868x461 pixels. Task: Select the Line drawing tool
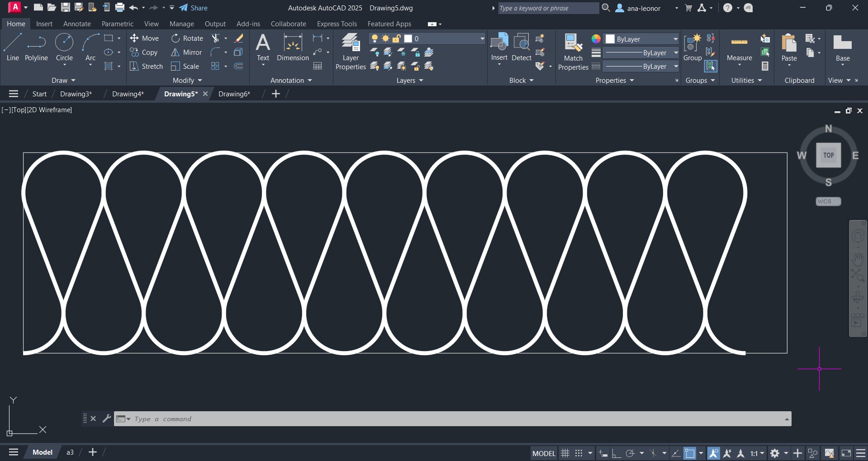pyautogui.click(x=13, y=47)
